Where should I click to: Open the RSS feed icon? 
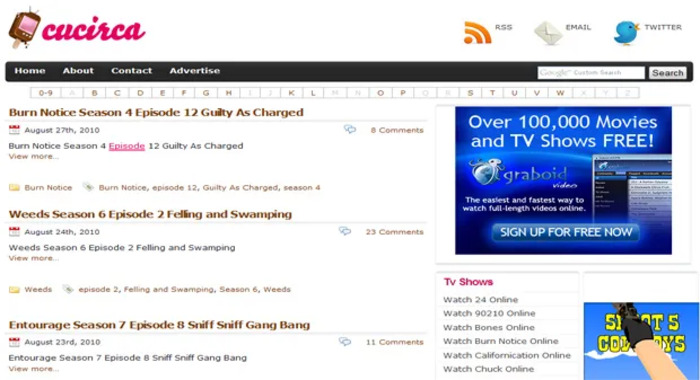[477, 33]
